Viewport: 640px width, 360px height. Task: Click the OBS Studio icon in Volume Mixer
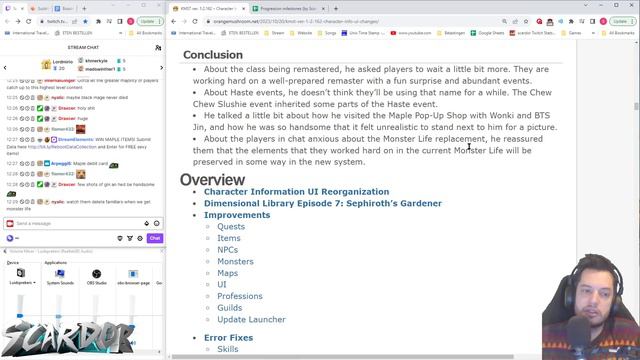coord(96,273)
